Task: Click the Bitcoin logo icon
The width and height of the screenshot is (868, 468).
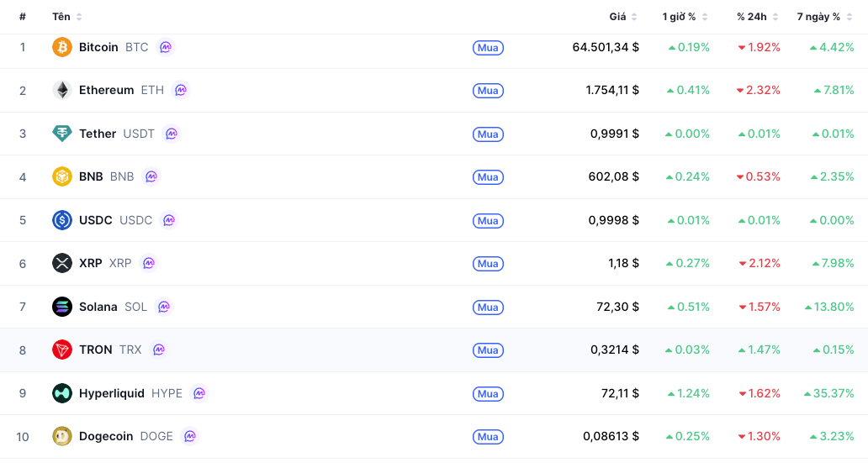Action: point(62,47)
